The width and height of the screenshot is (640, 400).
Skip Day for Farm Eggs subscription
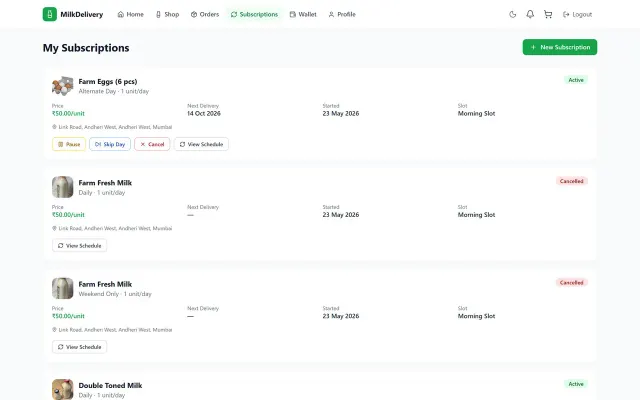coord(110,144)
